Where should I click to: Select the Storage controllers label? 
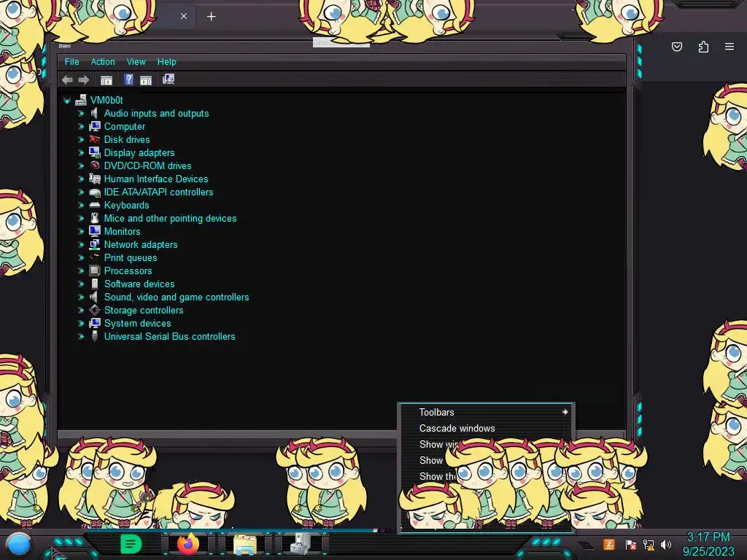pyautogui.click(x=144, y=310)
